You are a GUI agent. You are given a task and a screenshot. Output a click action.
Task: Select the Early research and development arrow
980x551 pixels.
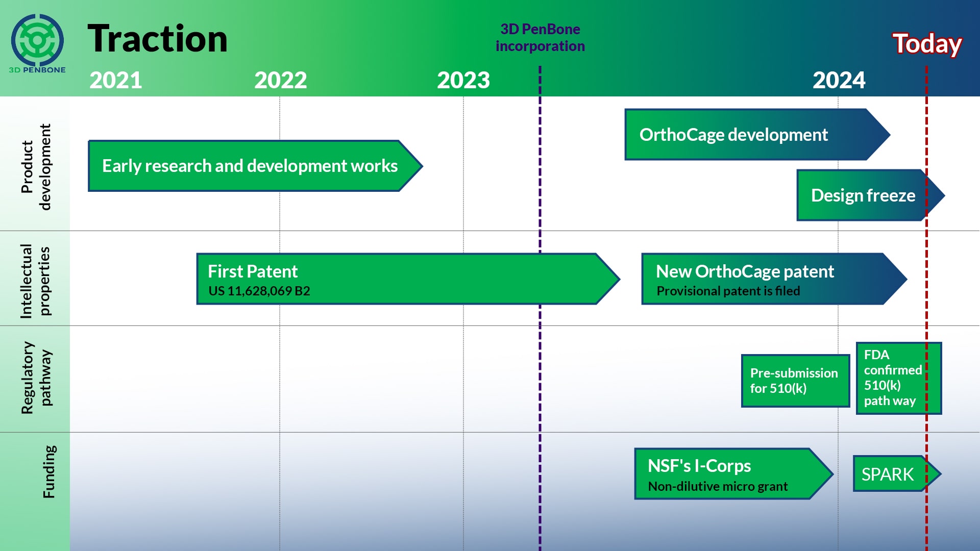coord(250,166)
